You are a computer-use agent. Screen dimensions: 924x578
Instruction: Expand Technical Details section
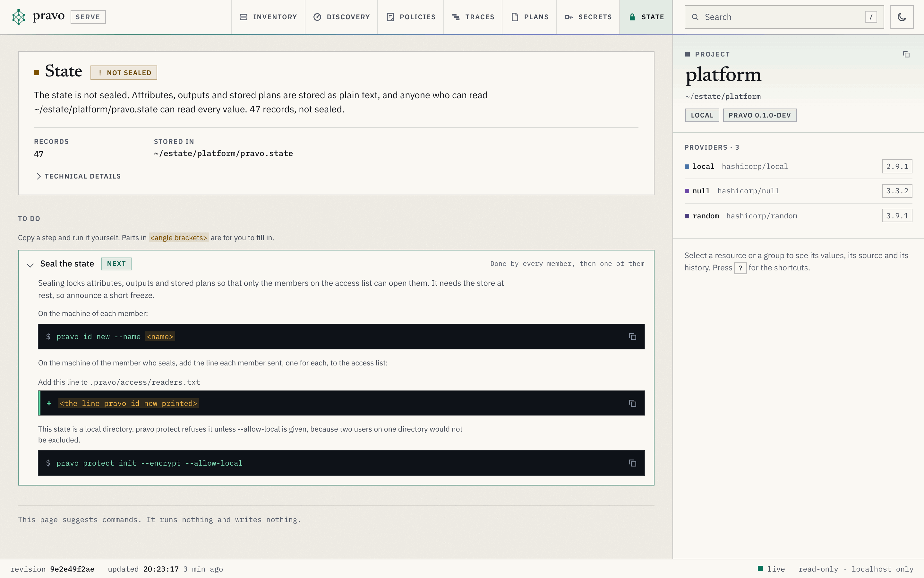[x=78, y=176]
